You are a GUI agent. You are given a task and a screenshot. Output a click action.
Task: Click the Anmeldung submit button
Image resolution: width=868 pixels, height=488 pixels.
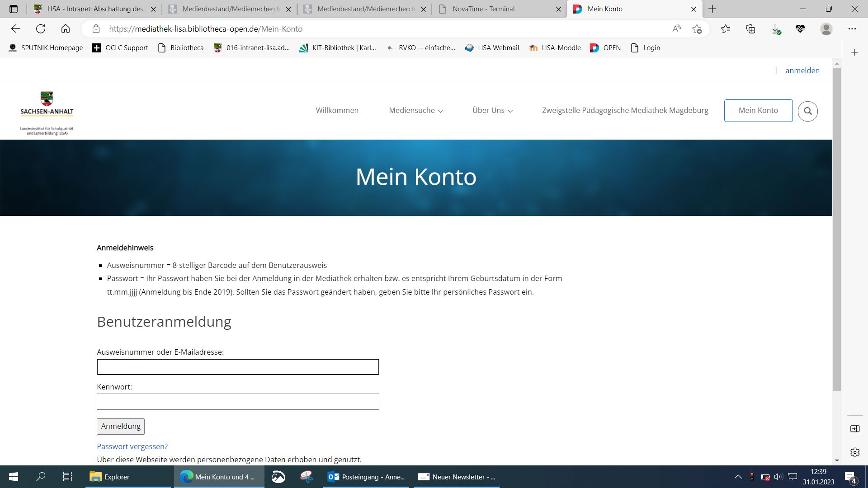[x=121, y=427]
